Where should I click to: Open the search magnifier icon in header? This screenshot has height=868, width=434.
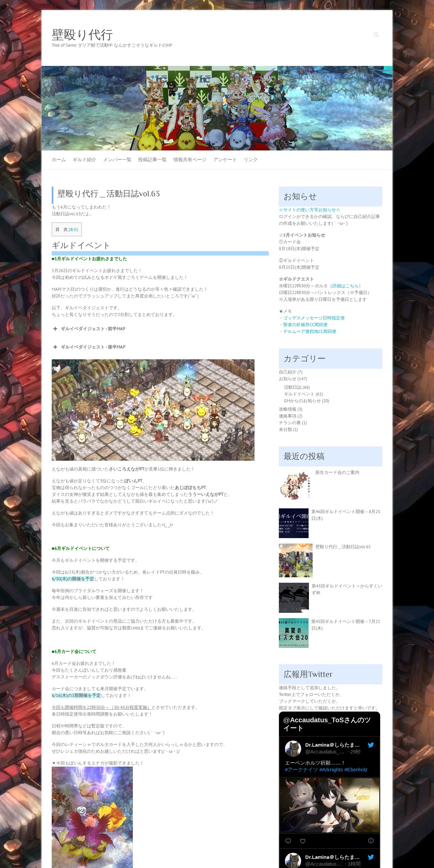(376, 34)
